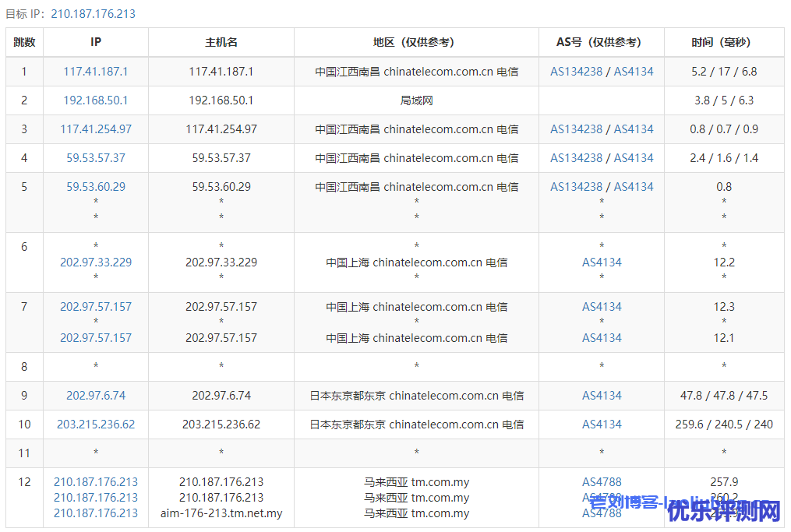Open the AS4134 link in hop 9 row

(602, 396)
